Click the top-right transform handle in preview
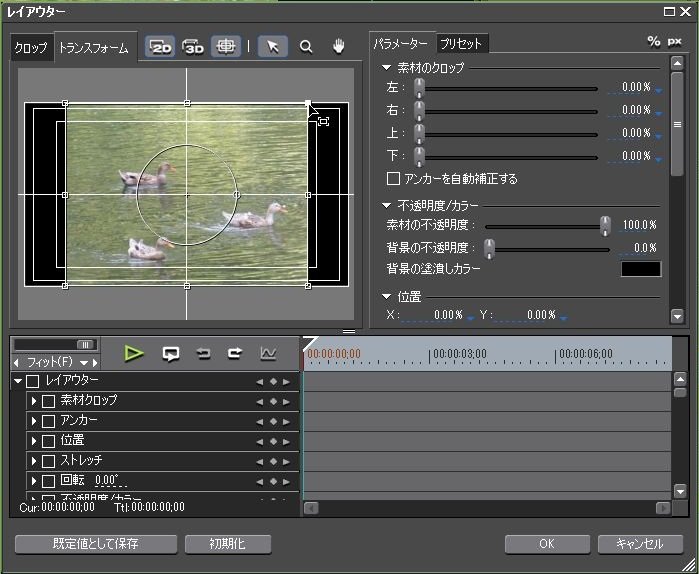The height and width of the screenshot is (574, 699). coord(308,103)
